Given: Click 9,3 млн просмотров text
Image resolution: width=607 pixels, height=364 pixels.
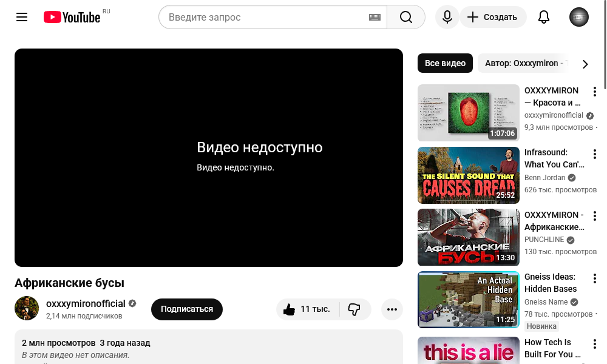Looking at the screenshot, I should pyautogui.click(x=558, y=127).
